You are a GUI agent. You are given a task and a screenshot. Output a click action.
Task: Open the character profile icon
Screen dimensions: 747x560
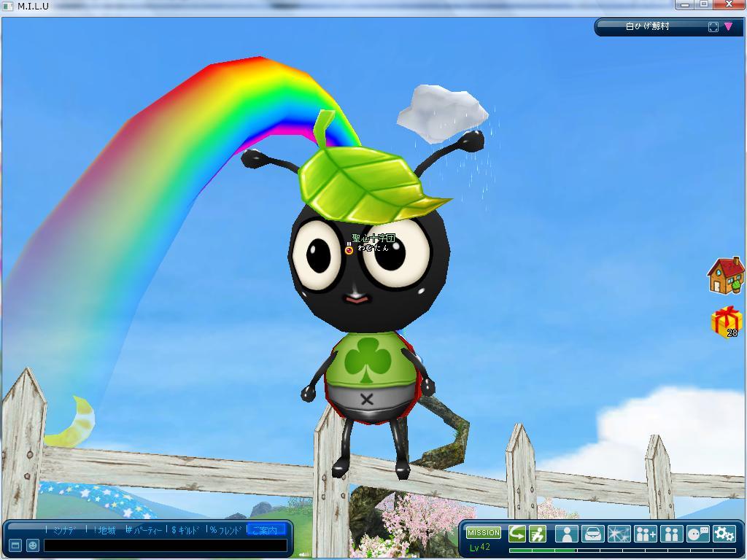[566, 534]
